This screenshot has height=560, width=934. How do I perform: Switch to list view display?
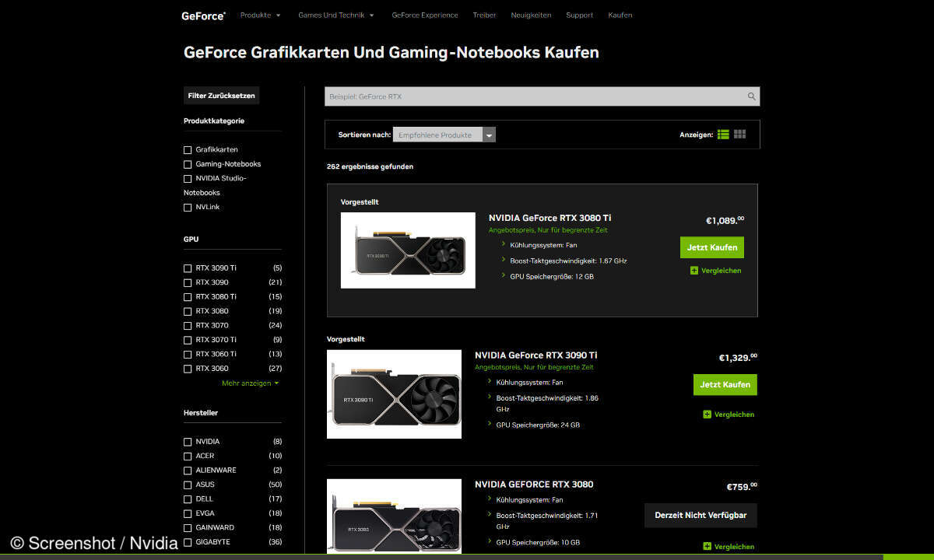click(x=723, y=135)
